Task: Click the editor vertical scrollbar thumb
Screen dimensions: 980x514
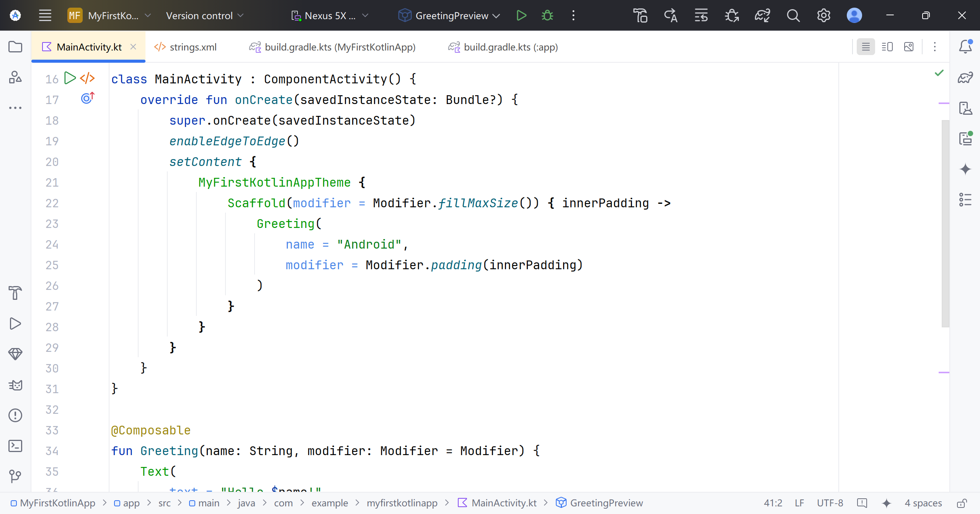Action: coord(945,224)
